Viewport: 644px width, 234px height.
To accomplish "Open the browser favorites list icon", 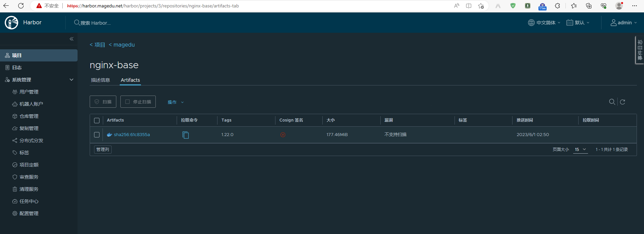I will tap(574, 6).
